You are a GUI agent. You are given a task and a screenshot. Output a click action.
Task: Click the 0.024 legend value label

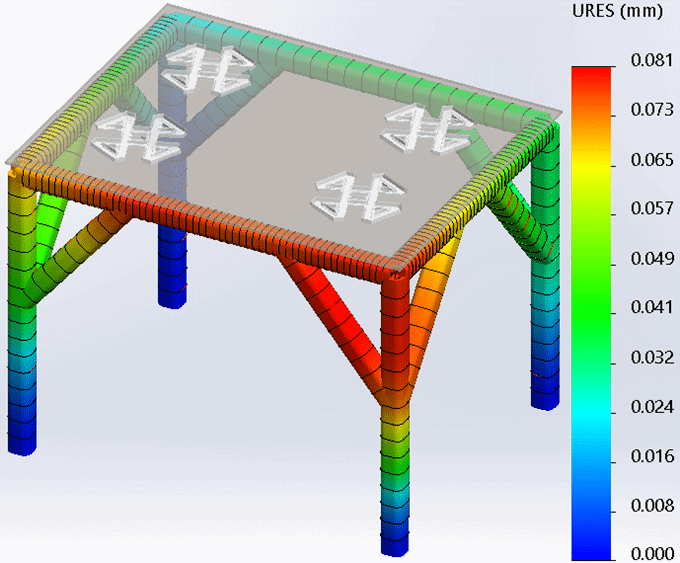click(651, 406)
